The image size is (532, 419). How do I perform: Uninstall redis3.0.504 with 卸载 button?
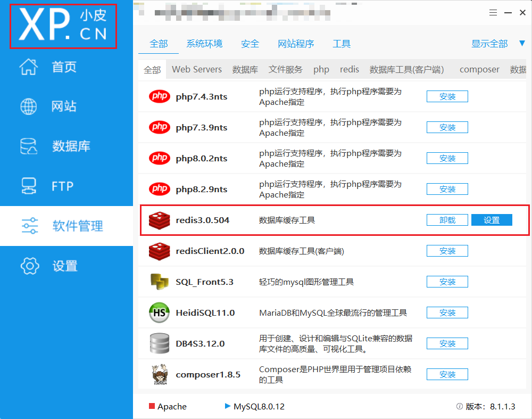click(x=447, y=220)
